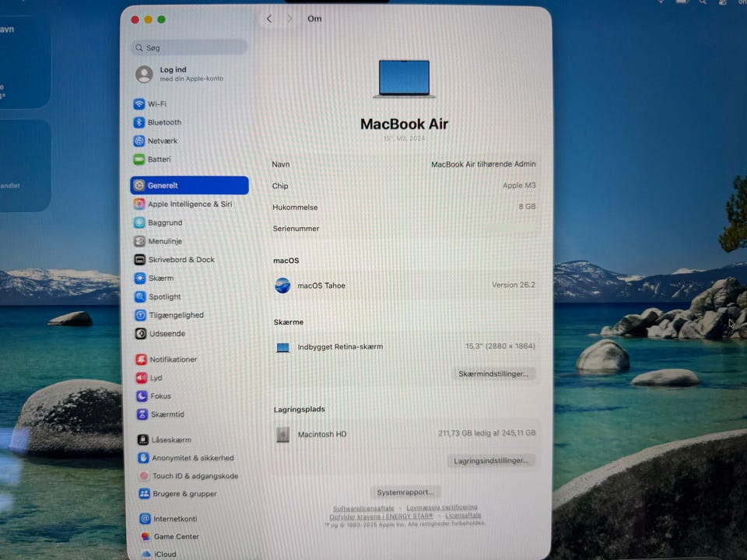Click the Version 26.2 text
Image resolution: width=747 pixels, height=560 pixels.
[x=513, y=285]
